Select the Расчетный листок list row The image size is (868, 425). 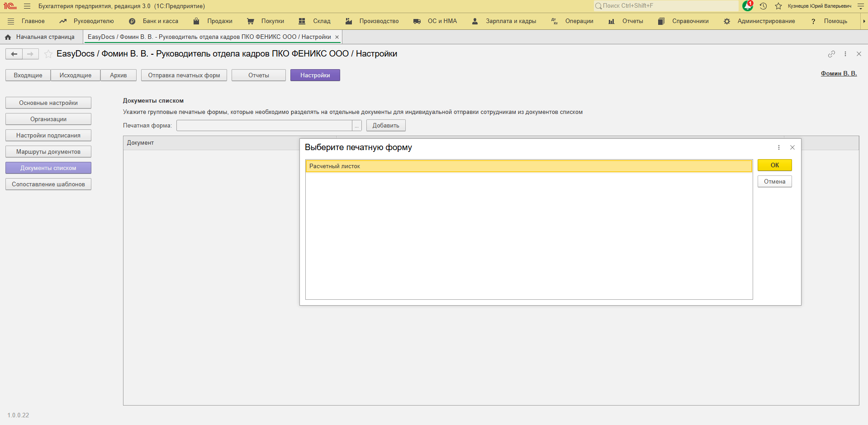(x=528, y=166)
